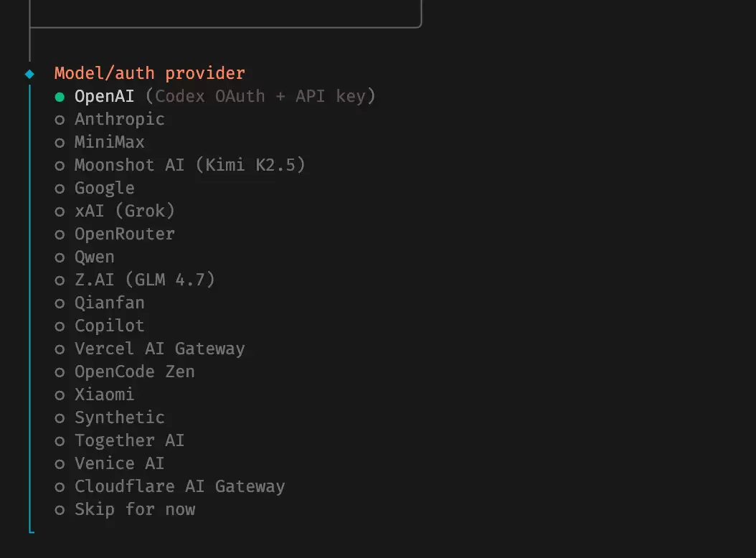Click the Model/auth provider heading
The image size is (756, 558).
[149, 73]
